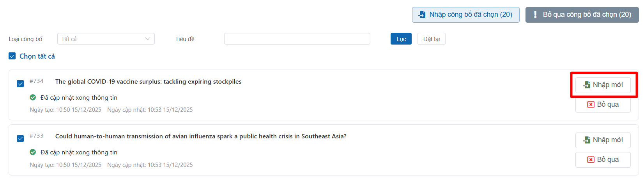Click the 'Đặt lại' reset button

[x=431, y=39]
